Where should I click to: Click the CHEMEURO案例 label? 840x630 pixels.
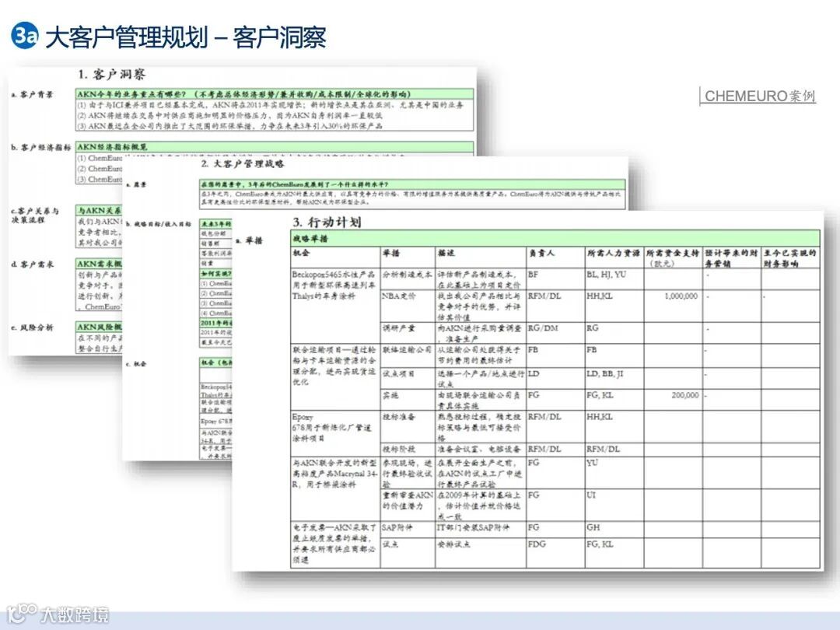point(760,96)
